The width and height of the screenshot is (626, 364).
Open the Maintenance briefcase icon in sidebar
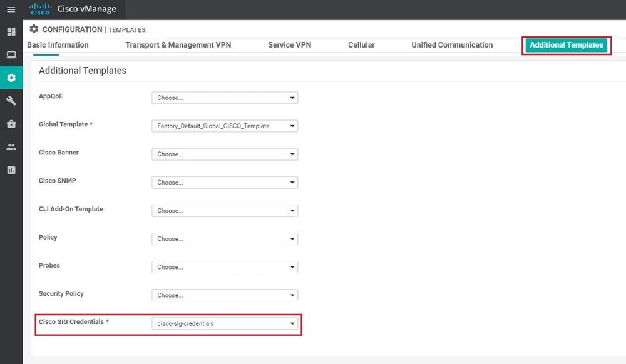11,124
